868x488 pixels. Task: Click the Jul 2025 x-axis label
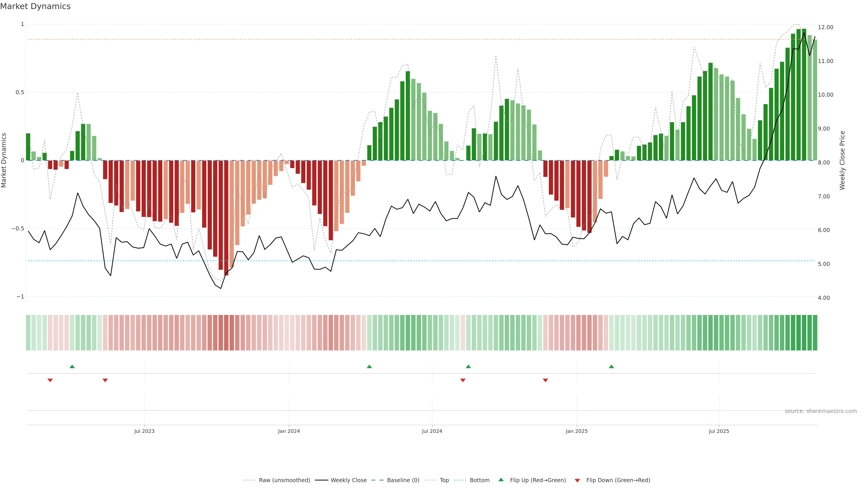719,431
